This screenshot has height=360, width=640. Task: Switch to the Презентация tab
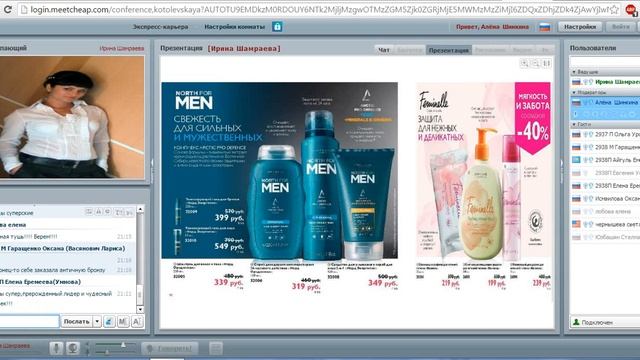coord(449,50)
